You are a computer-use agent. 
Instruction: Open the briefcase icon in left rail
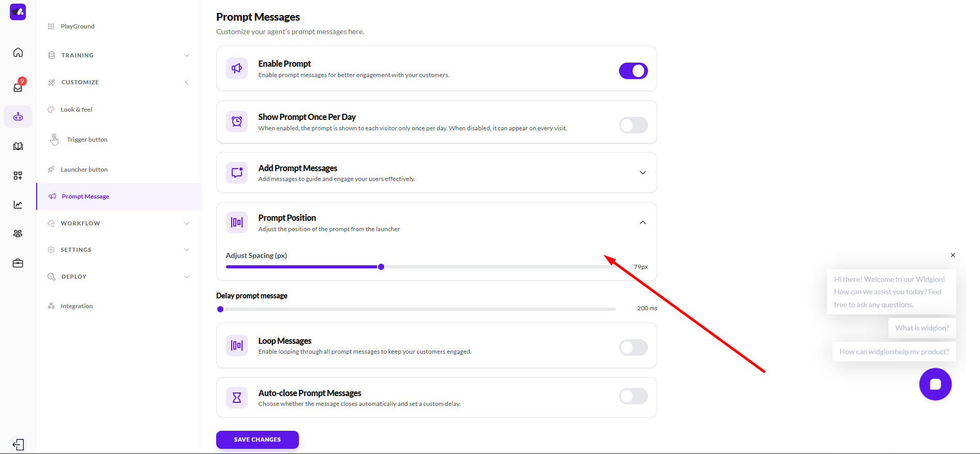(x=18, y=263)
